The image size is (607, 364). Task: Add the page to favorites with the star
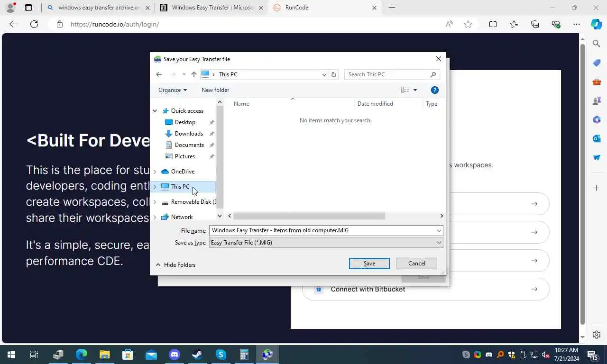point(468,24)
